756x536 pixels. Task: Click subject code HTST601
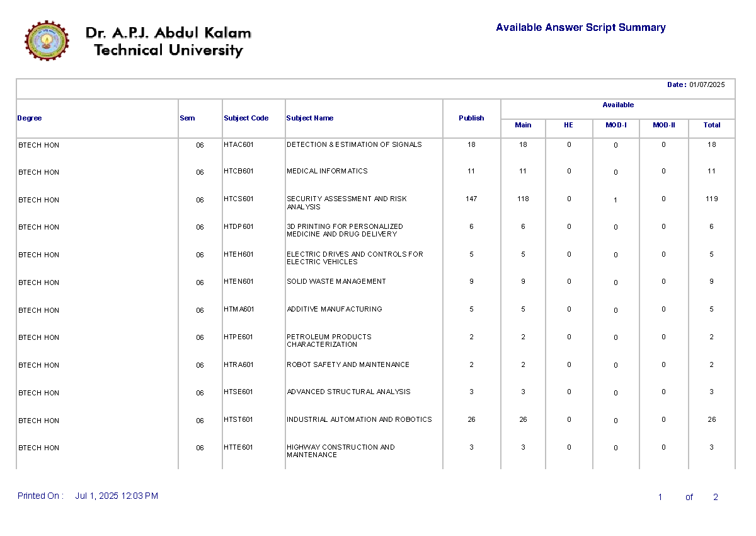(239, 419)
